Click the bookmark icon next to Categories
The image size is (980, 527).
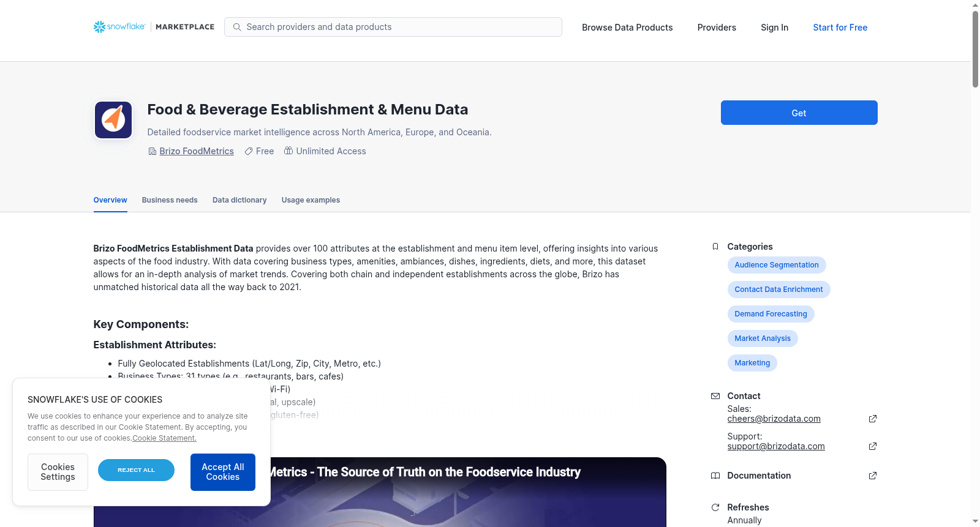(715, 247)
